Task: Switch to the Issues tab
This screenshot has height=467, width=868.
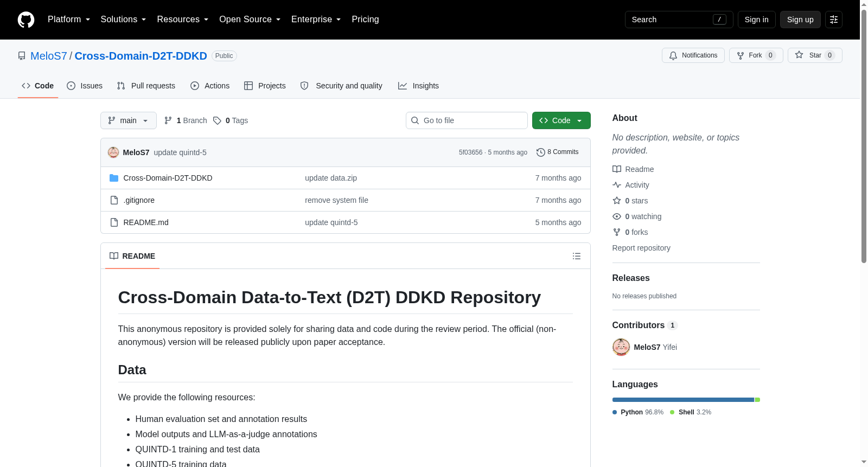Action: pos(85,86)
